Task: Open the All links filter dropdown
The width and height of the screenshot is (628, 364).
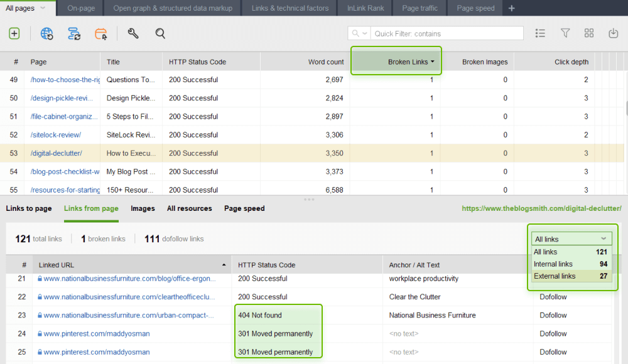Action: coord(571,239)
